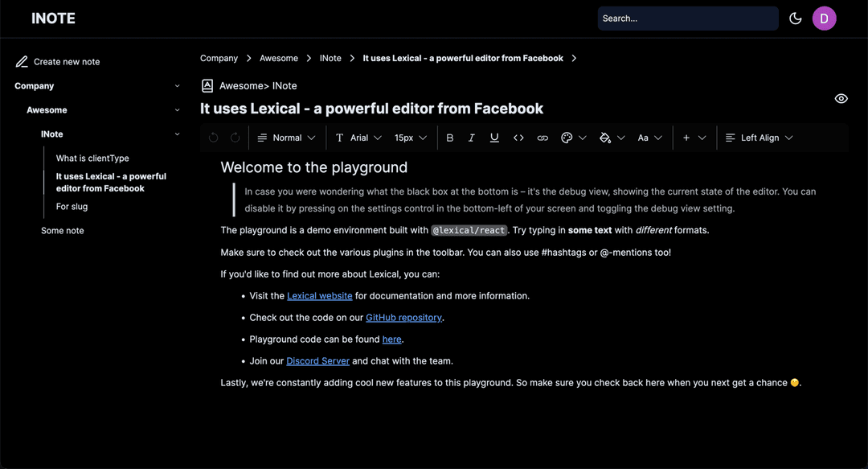Apply italic formatting from toolbar
The width and height of the screenshot is (868, 469).
tap(472, 138)
